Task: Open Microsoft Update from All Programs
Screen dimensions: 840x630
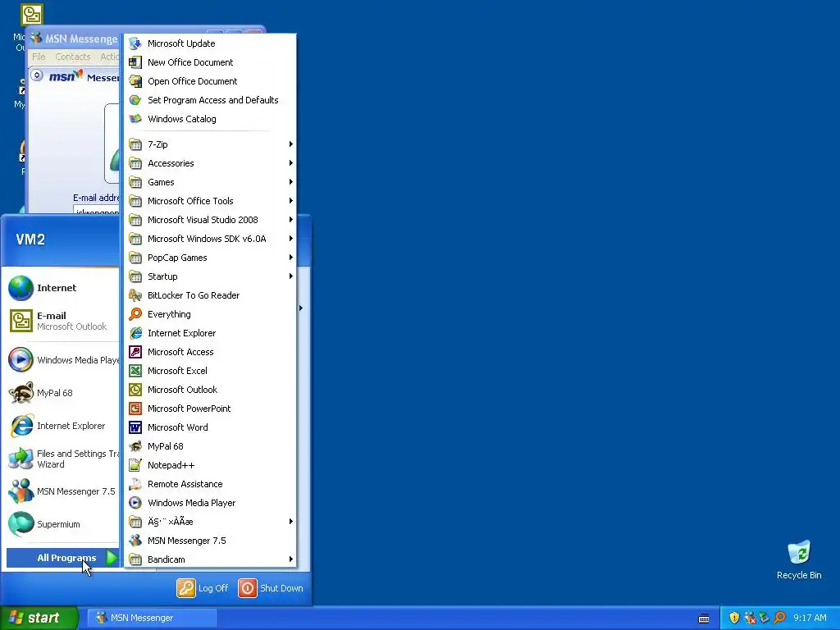Action: click(210, 43)
